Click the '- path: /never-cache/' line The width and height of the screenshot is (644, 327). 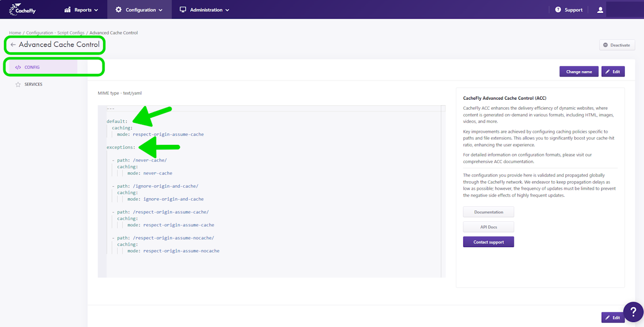click(x=139, y=160)
